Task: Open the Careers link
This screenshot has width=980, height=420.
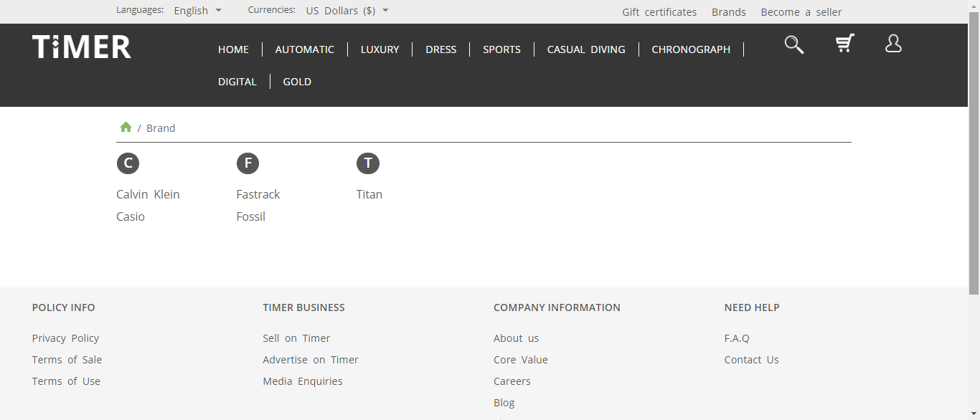Action: point(512,381)
